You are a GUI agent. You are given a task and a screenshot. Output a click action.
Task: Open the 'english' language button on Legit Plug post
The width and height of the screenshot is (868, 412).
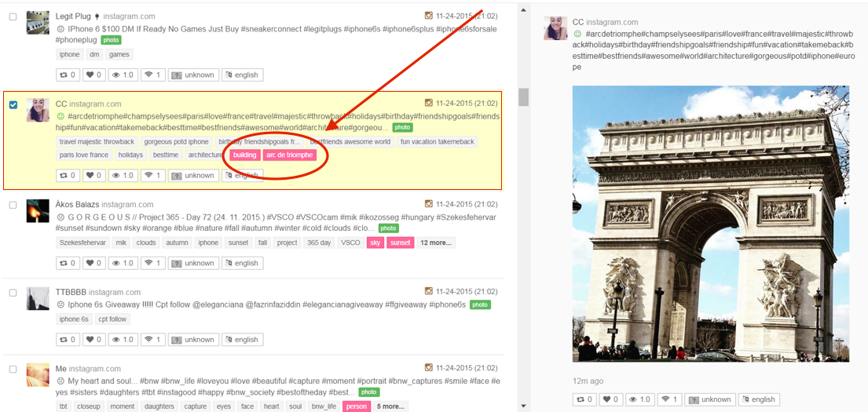241,75
